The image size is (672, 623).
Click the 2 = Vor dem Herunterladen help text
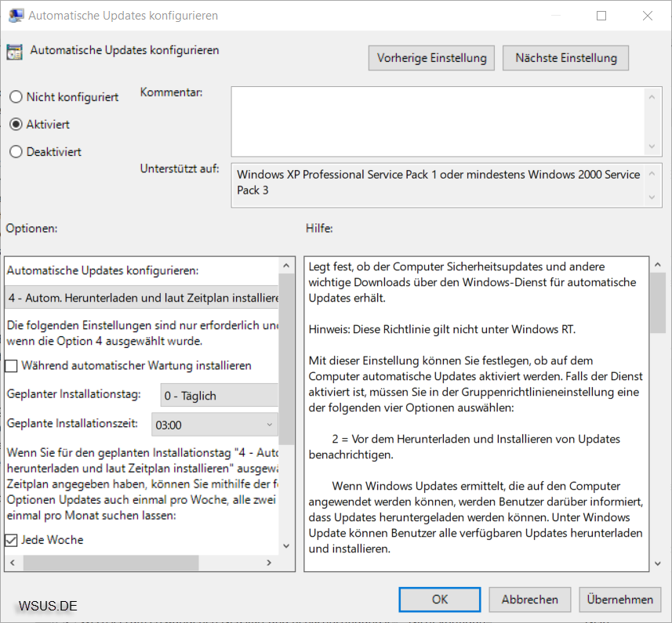coord(464,447)
